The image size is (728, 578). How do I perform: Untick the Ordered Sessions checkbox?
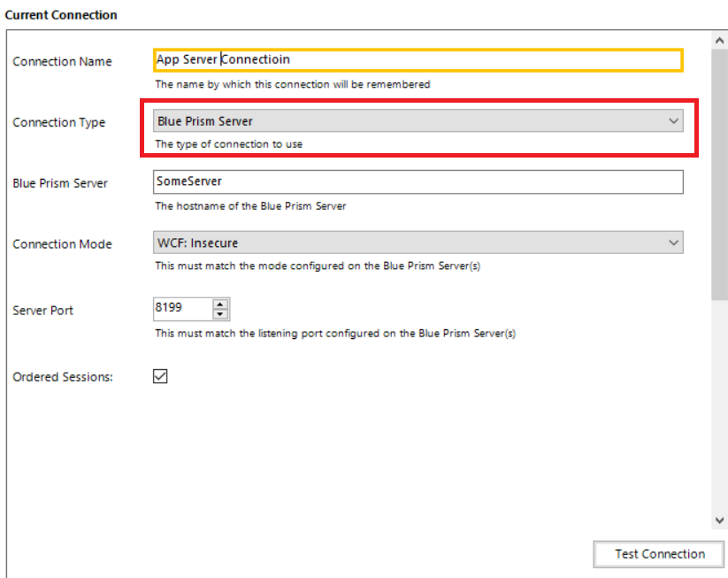pos(160,376)
